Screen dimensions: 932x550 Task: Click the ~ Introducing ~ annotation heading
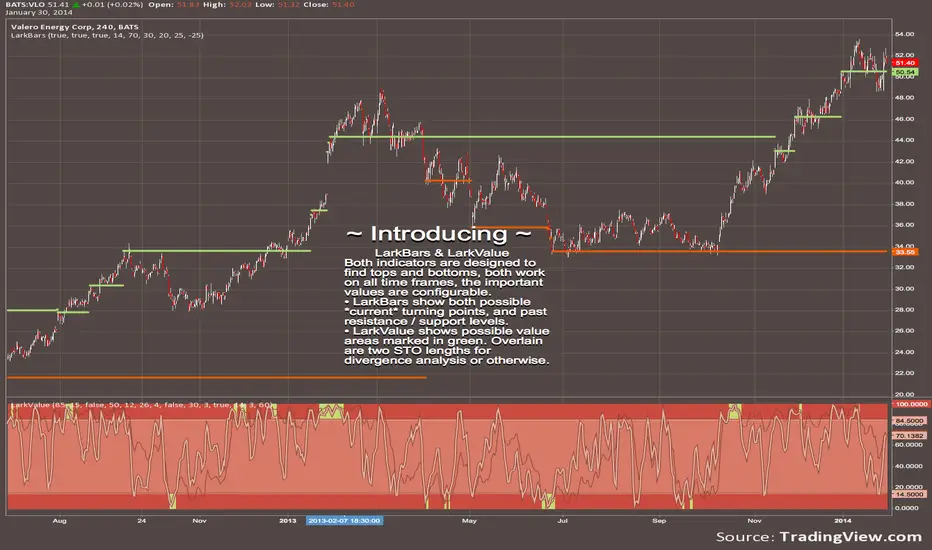(x=439, y=234)
